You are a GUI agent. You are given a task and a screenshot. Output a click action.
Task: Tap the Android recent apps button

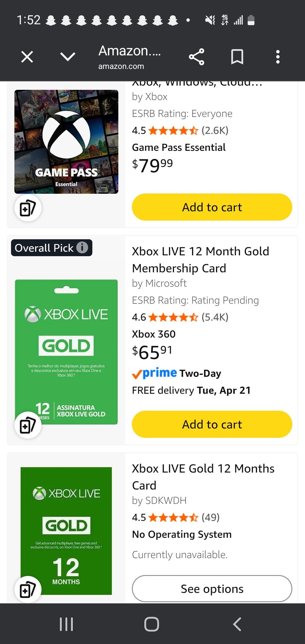click(x=66, y=624)
